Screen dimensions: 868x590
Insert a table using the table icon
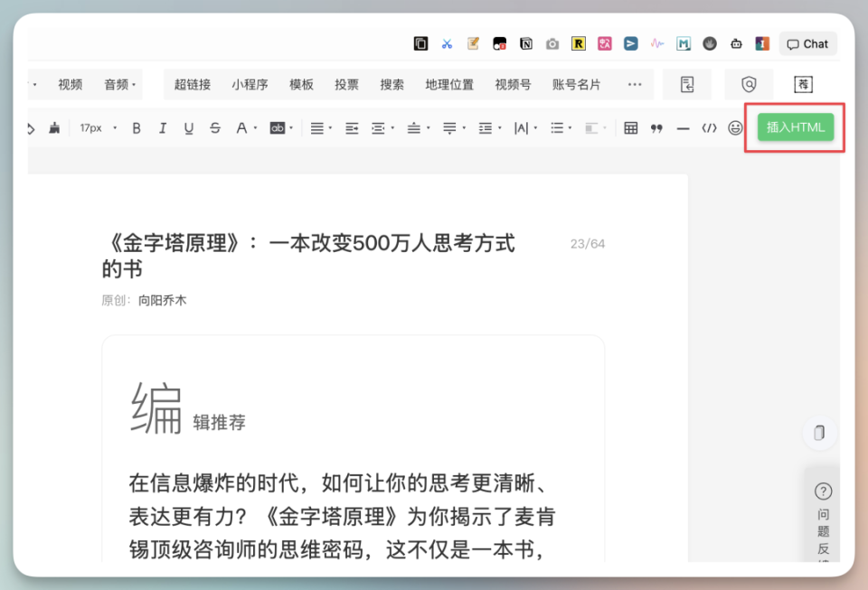[x=630, y=128]
